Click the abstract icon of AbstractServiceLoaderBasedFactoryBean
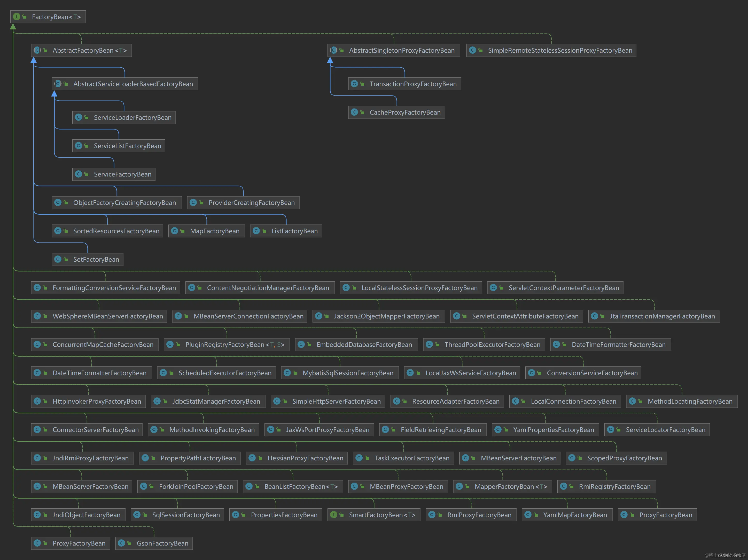This screenshot has height=560, width=748. pos(58,83)
